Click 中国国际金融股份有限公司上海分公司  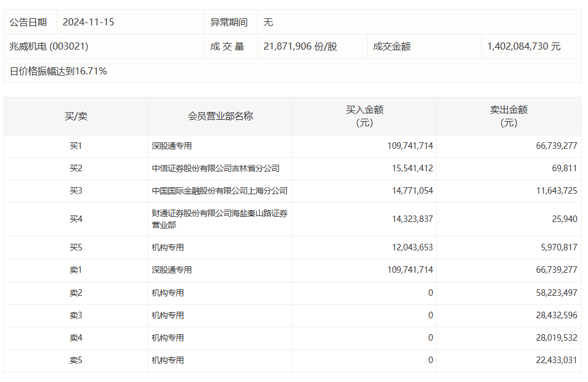[220, 191]
